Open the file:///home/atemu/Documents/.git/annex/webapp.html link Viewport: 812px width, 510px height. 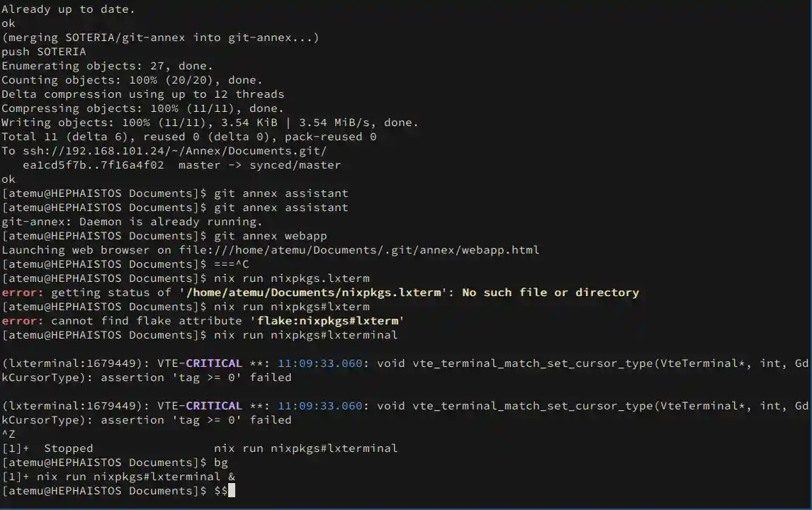pyautogui.click(x=359, y=250)
